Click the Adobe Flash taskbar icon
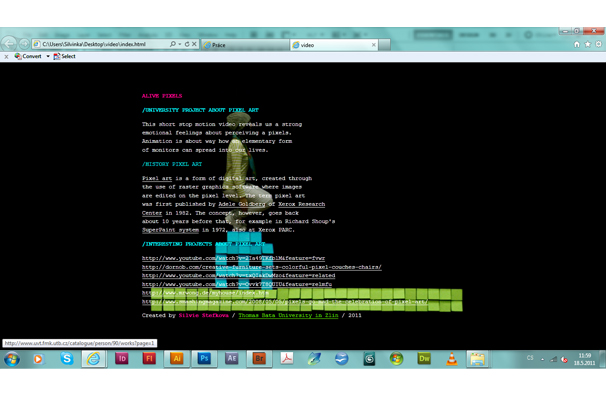Image resolution: width=606 pixels, height=406 pixels. pos(149,358)
